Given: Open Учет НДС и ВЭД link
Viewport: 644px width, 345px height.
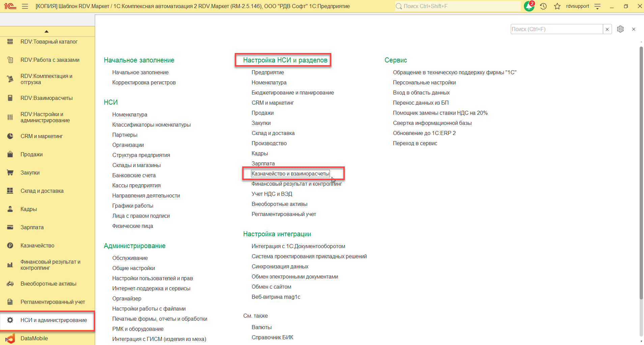Looking at the screenshot, I should point(272,194).
